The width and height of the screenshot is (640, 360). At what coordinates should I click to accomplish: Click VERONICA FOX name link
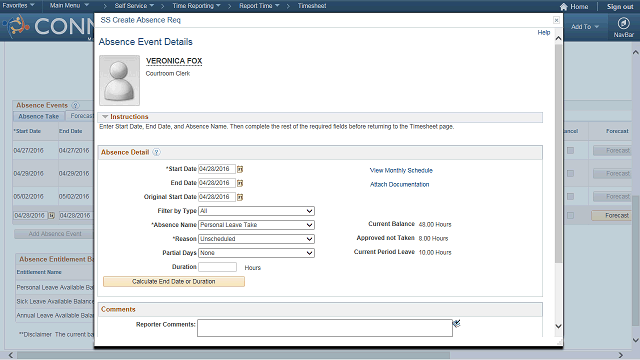174,61
